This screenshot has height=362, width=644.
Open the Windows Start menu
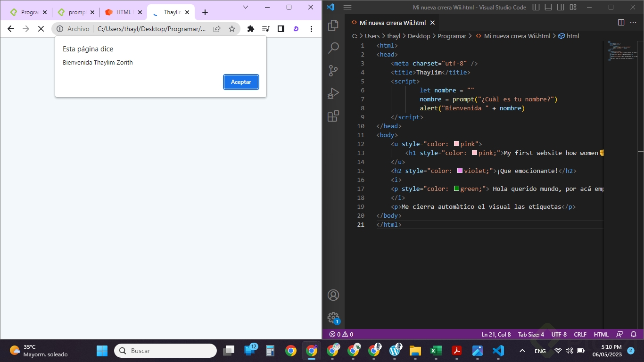click(102, 351)
